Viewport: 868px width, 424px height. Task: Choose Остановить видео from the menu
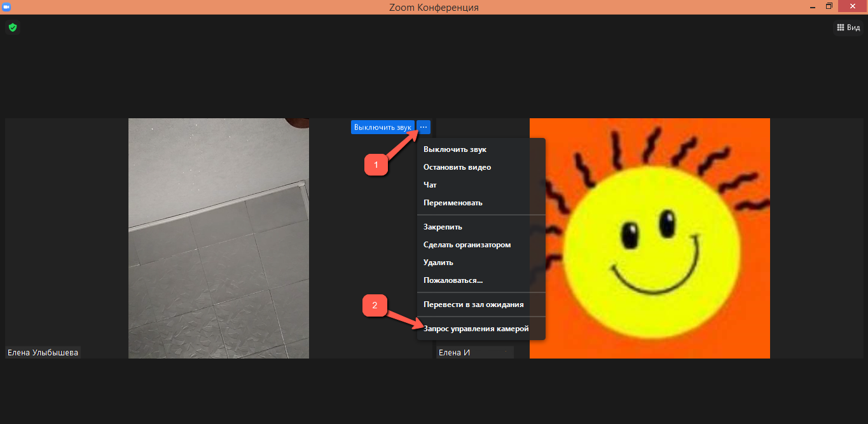click(x=457, y=167)
